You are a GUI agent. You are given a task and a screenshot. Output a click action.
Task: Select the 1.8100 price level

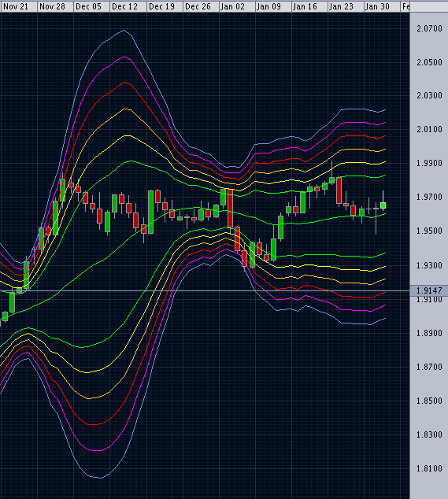coord(430,468)
